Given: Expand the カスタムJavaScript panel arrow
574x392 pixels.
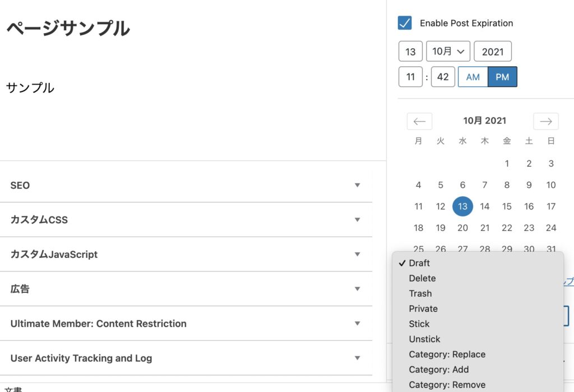Looking at the screenshot, I should [357, 255].
